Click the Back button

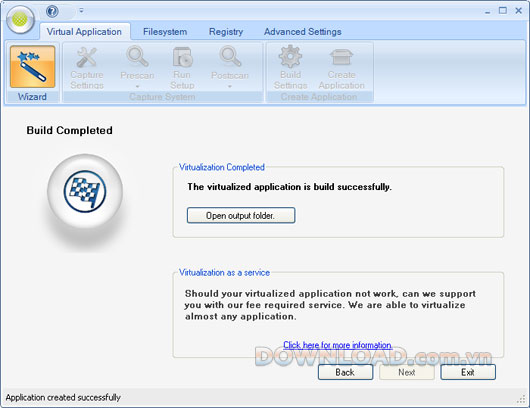click(x=345, y=372)
